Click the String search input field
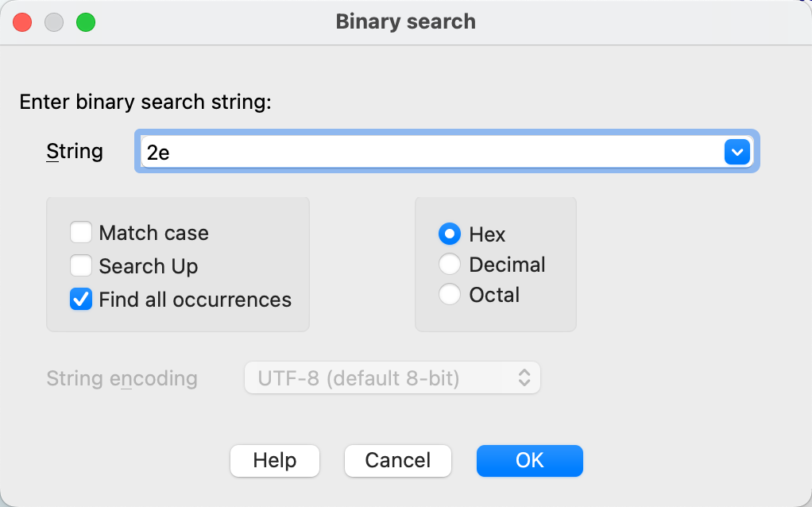This screenshot has height=507, width=812. pos(429,151)
